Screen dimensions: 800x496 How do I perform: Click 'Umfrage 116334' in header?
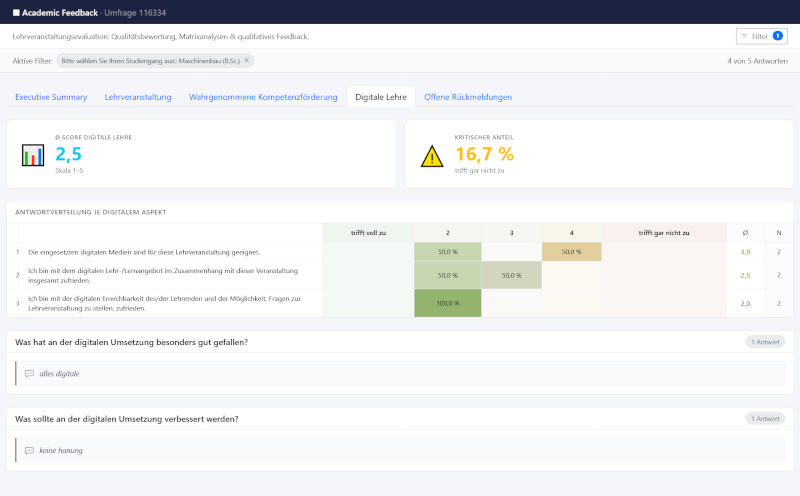[135, 13]
